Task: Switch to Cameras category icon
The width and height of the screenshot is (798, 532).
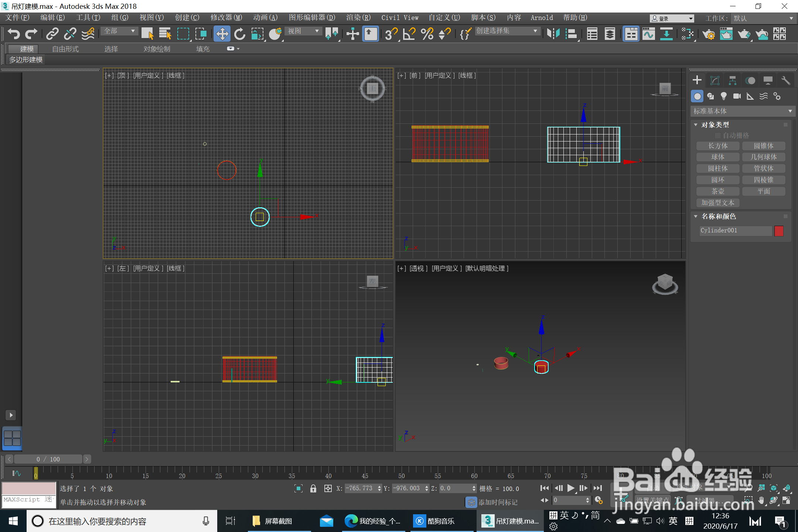Action: pyautogui.click(x=737, y=96)
